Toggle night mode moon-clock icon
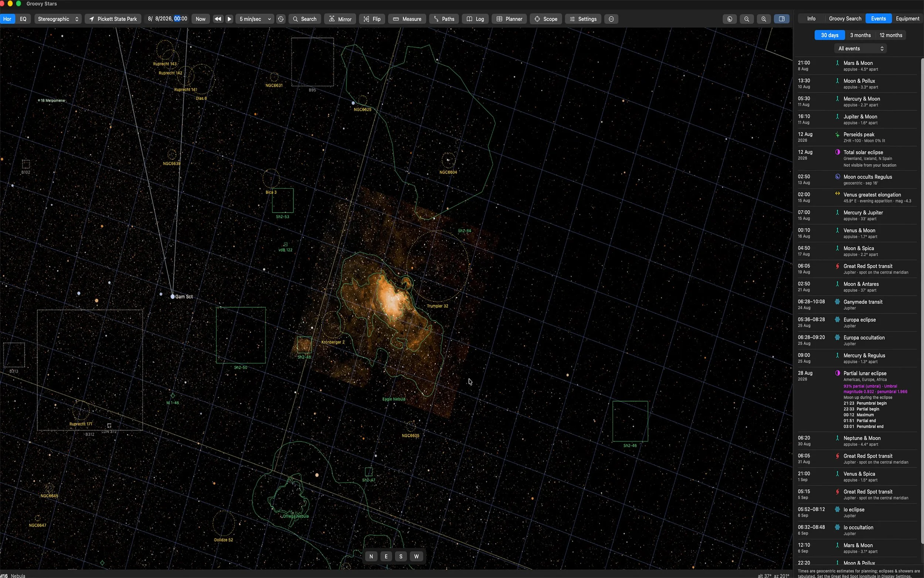 (x=730, y=19)
